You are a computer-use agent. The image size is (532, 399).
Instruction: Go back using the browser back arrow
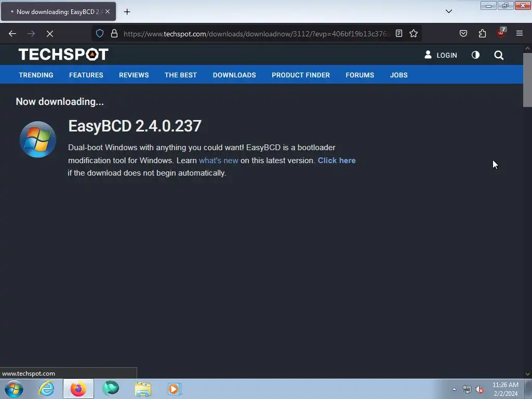(12, 34)
